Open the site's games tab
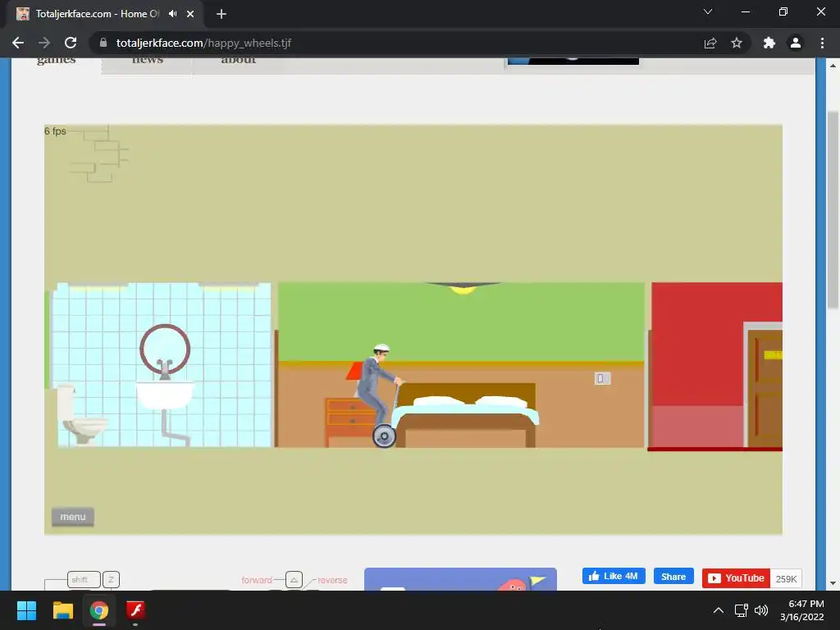Screen dimensions: 840x630 (57, 60)
